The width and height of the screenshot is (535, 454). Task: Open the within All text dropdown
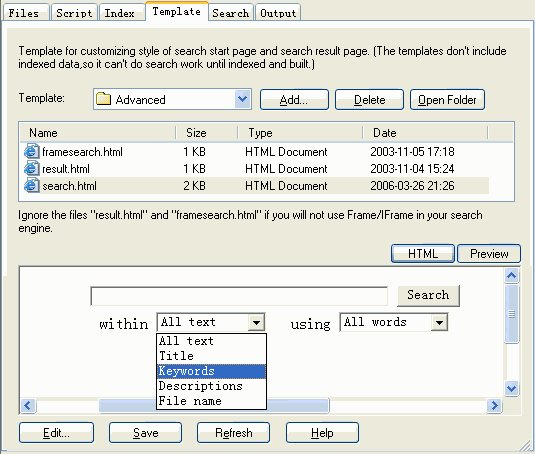pyautogui.click(x=211, y=322)
